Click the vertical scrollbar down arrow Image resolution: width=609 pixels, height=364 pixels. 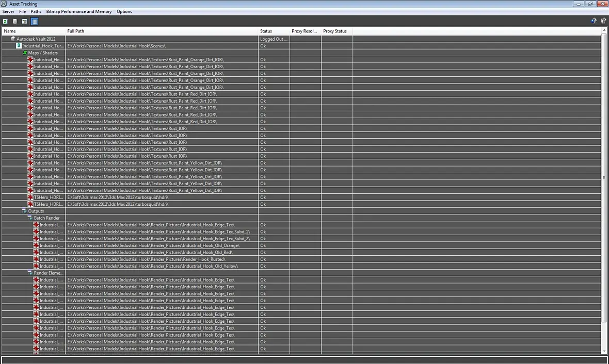(x=604, y=351)
